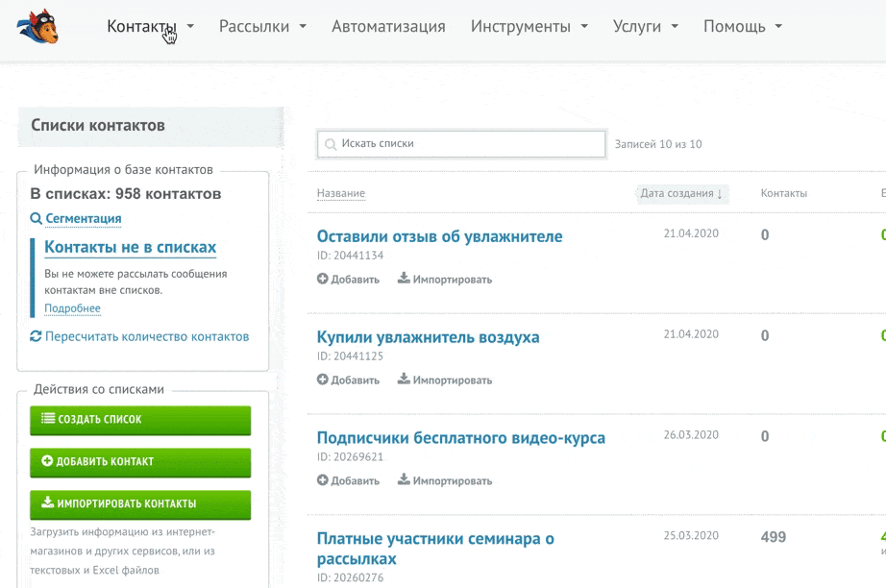Open the Купили увлажнитель воздуха list
This screenshot has height=588, width=886.
pos(428,337)
